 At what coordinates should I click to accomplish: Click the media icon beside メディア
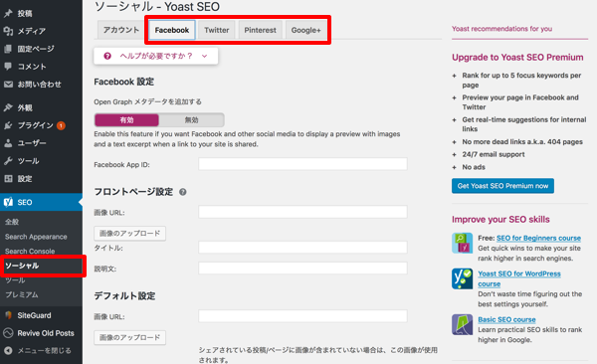pyautogui.click(x=8, y=31)
